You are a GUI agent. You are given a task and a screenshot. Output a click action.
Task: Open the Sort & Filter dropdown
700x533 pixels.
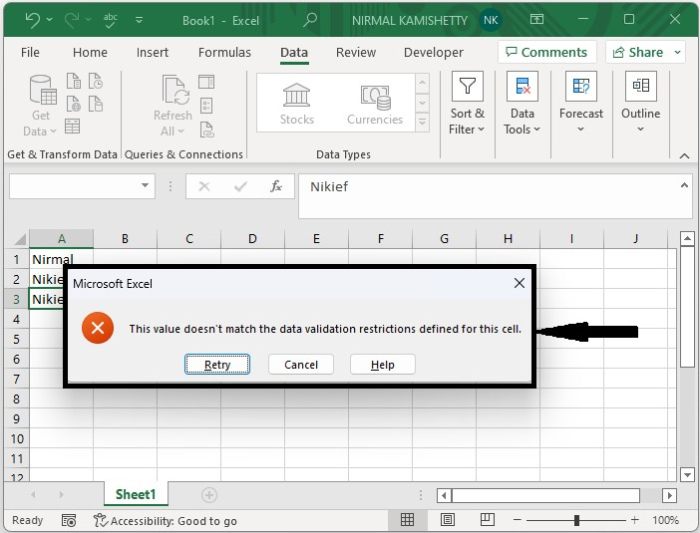[x=467, y=104]
